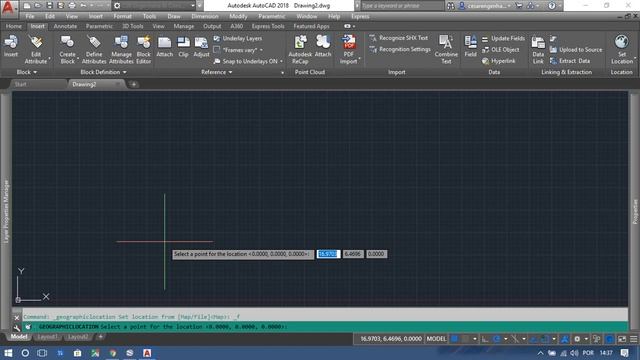Toggle annotation visibility icon in status bar
640x360 pixels.
click(x=565, y=339)
